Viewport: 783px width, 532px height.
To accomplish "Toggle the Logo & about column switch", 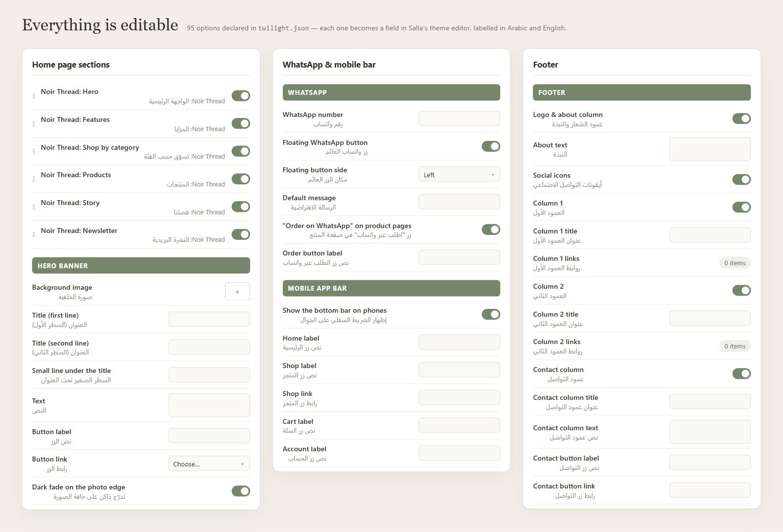I will (741, 118).
